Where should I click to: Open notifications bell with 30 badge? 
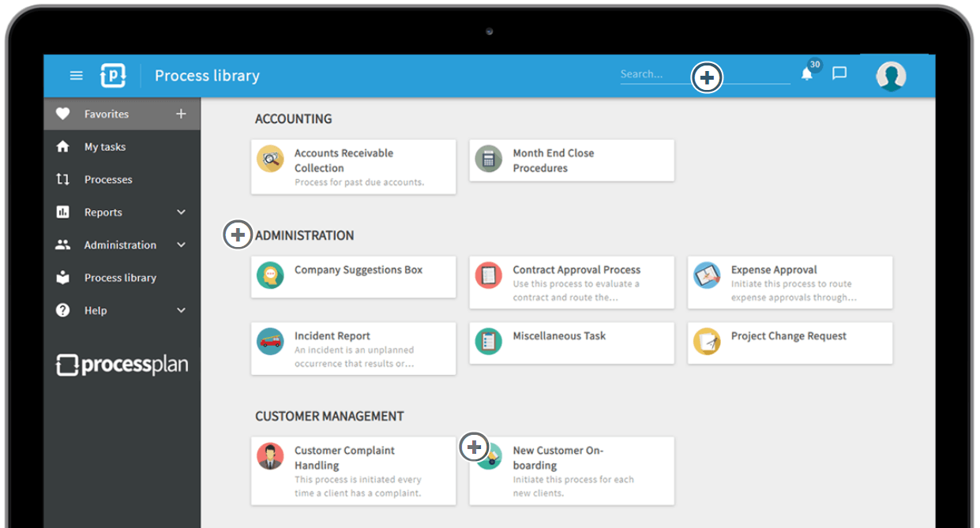click(807, 73)
